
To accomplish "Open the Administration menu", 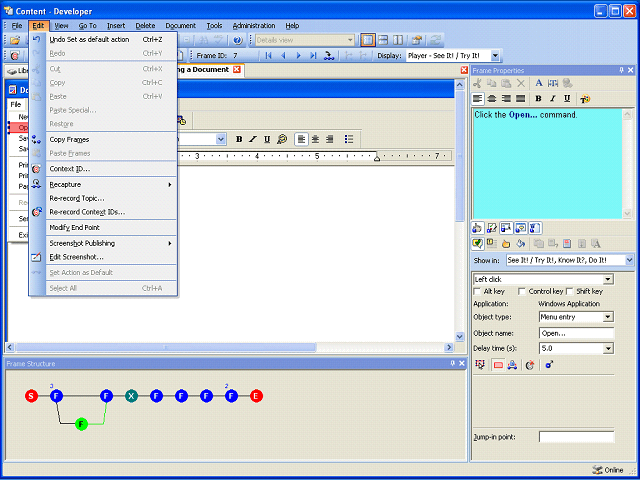I will point(254,26).
